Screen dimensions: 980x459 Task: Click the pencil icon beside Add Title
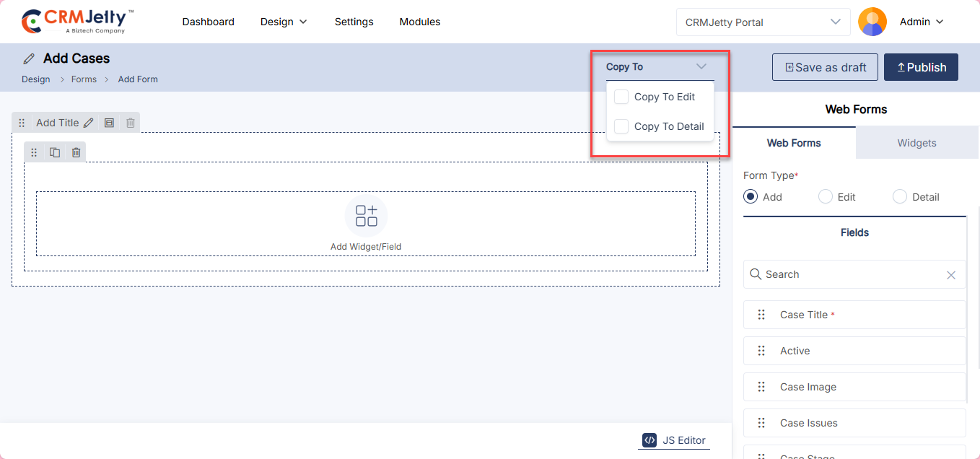coord(89,123)
